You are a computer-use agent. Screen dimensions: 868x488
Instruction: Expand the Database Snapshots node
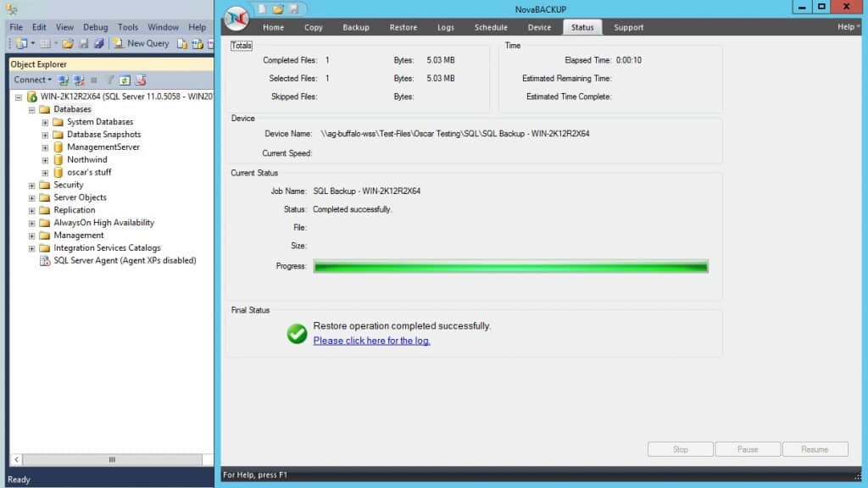pos(45,135)
